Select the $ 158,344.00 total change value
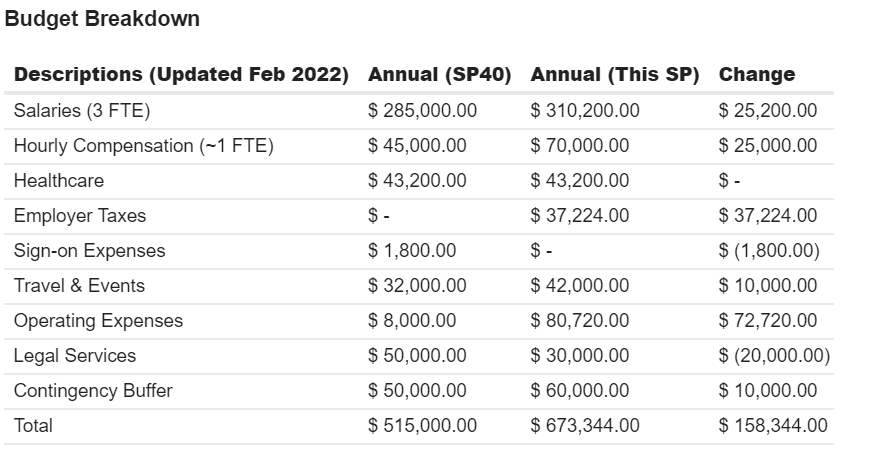This screenshot has width=869, height=458. pyautogui.click(x=773, y=426)
